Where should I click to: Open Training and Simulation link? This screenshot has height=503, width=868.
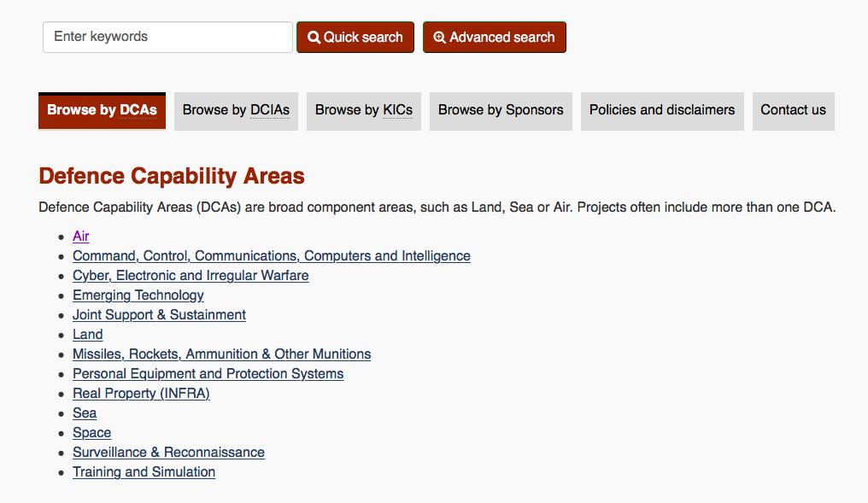(144, 472)
